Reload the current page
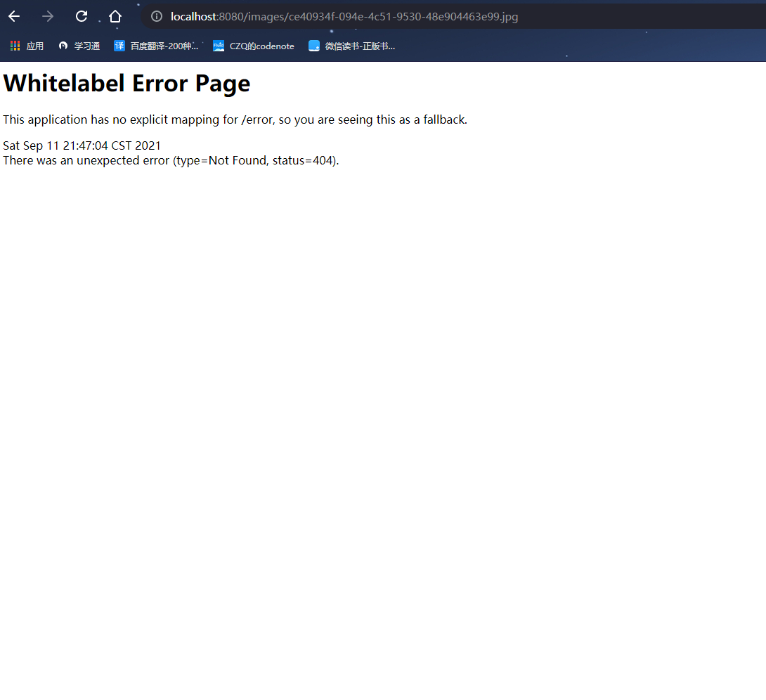 tap(82, 16)
